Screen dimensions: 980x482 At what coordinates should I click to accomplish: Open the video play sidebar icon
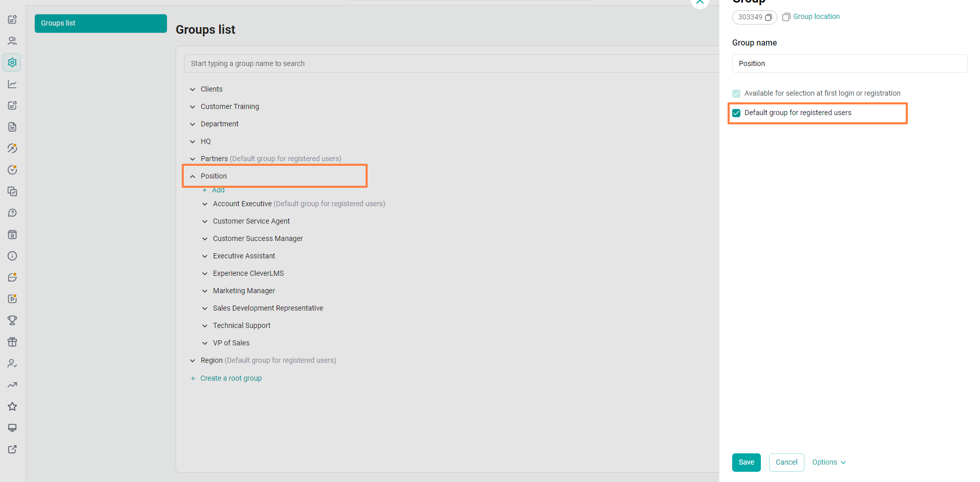[12, 299]
